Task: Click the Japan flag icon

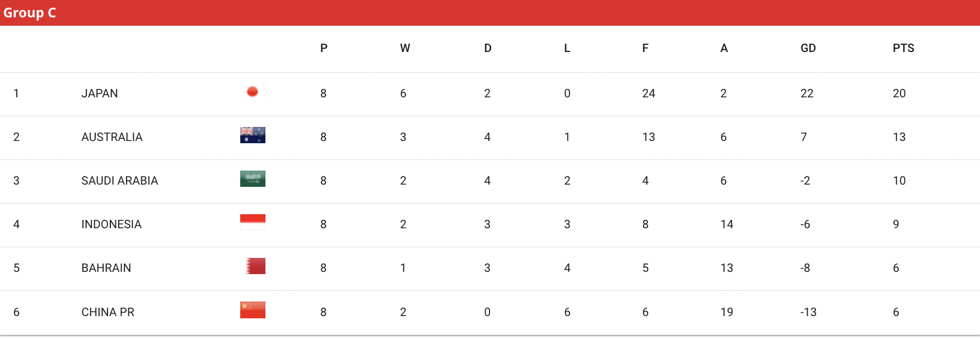Action: tap(253, 92)
